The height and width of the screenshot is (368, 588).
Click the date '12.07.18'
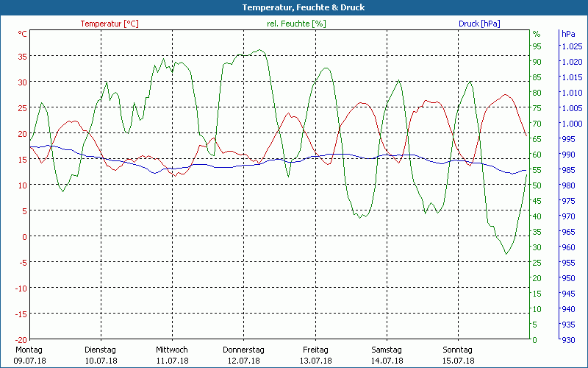click(244, 361)
